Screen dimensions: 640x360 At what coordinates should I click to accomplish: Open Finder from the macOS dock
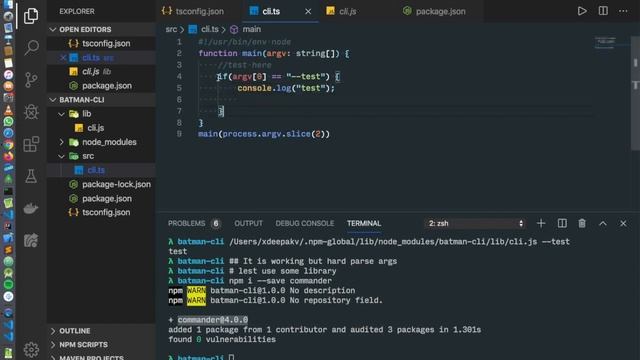(8, 5)
